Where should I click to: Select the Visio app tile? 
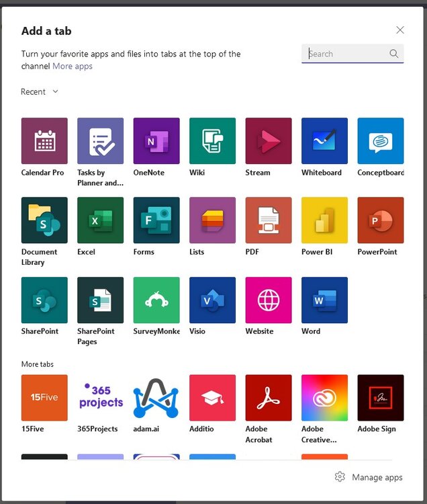(212, 300)
